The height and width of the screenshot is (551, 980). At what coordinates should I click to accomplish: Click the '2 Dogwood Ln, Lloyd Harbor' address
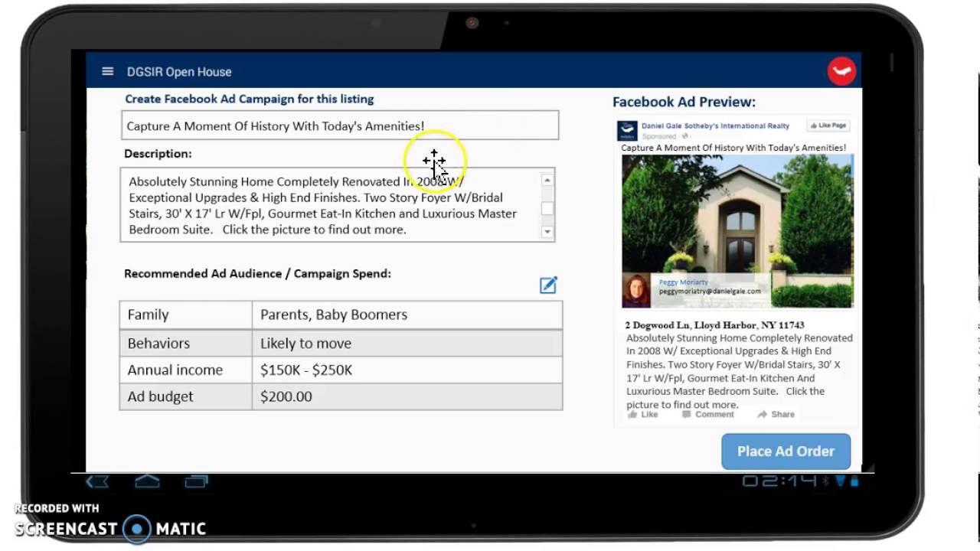714,325
